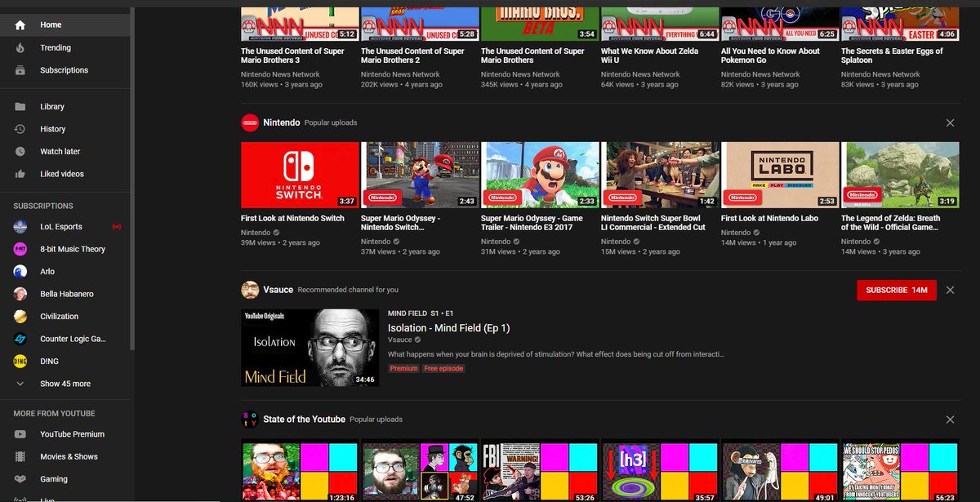Open Watch later in the sidebar
The width and height of the screenshot is (980, 502).
[x=65, y=152]
